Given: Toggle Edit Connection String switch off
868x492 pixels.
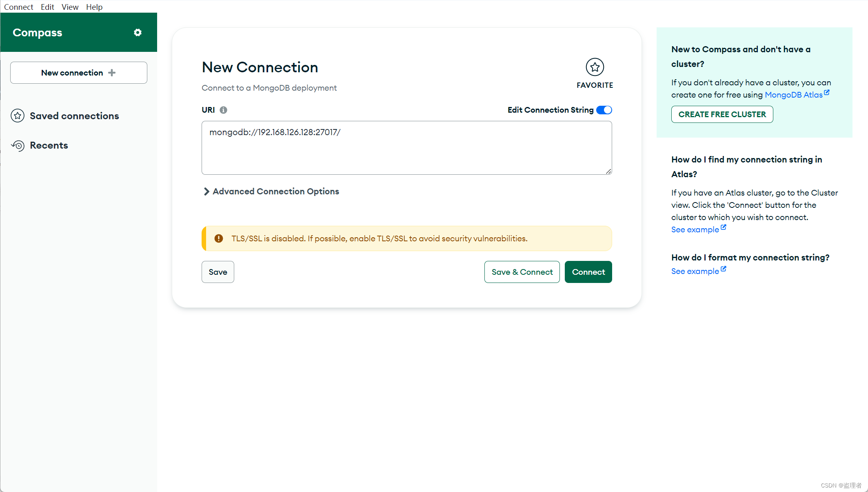Looking at the screenshot, I should point(604,110).
